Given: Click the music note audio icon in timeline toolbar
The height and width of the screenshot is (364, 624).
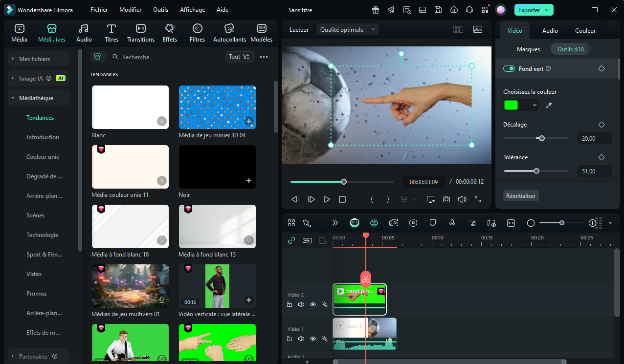Looking at the screenshot, I should (472, 223).
